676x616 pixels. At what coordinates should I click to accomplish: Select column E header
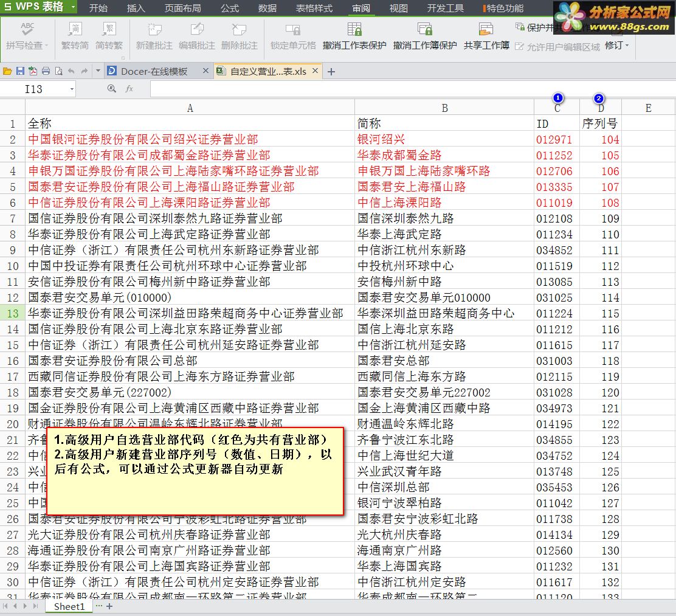[x=648, y=108]
